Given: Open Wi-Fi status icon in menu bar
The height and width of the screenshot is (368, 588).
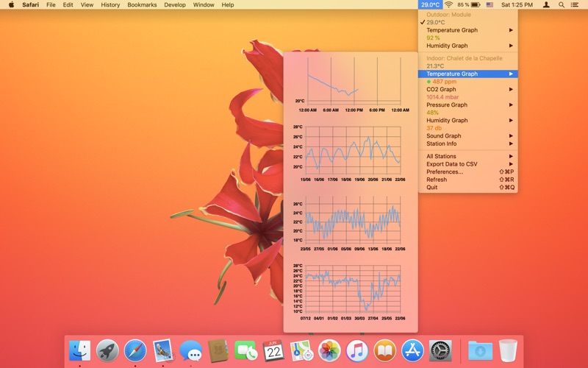Looking at the screenshot, I should click(448, 4).
